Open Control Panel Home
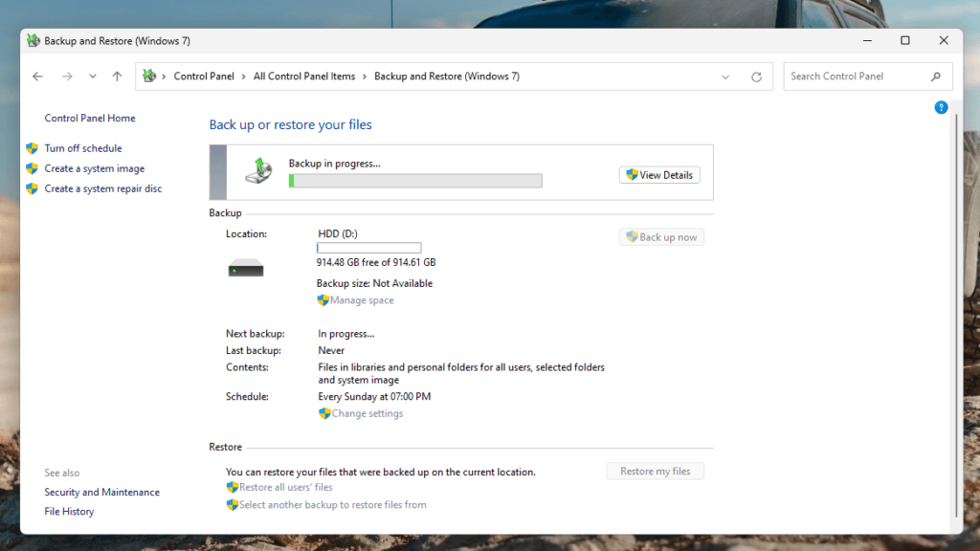Viewport: 980px width, 551px height. [x=89, y=118]
